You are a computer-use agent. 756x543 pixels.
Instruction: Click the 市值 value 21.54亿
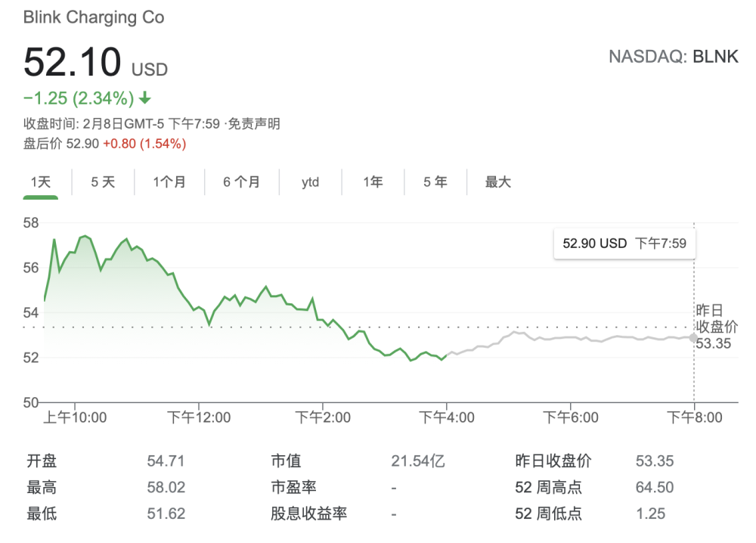coord(418,461)
